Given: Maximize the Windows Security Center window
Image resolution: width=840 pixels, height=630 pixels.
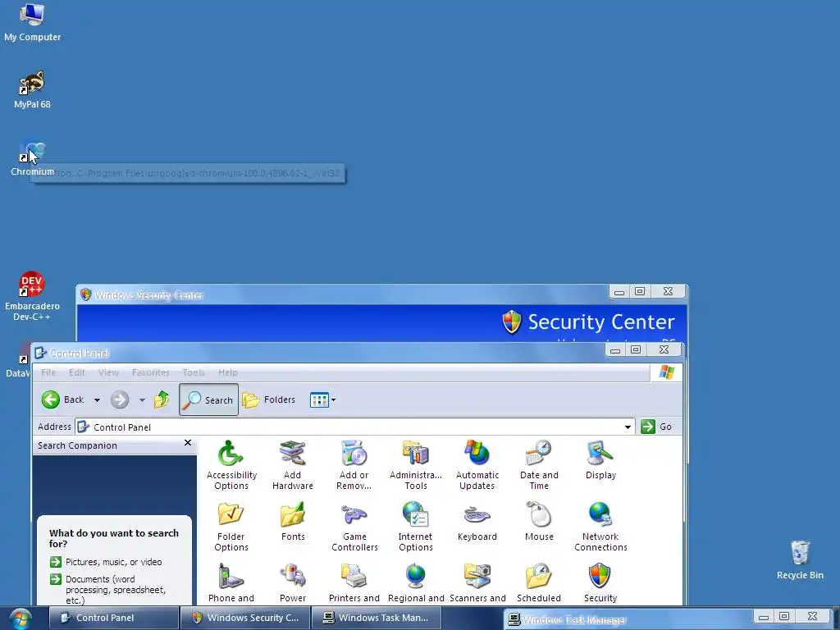Looking at the screenshot, I should (640, 291).
